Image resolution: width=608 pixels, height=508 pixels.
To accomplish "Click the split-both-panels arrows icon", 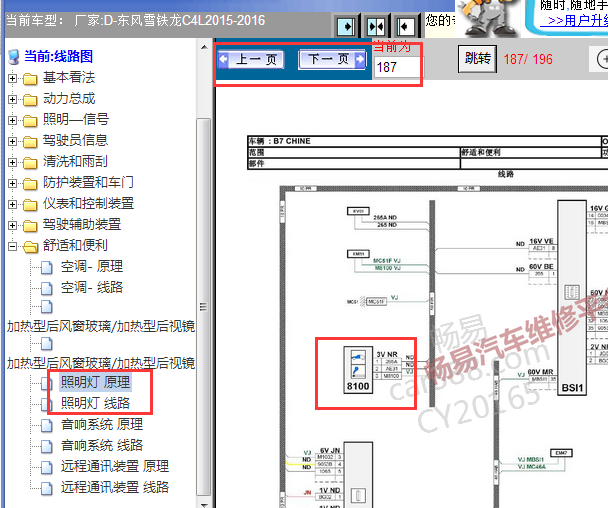I will pos(376,27).
